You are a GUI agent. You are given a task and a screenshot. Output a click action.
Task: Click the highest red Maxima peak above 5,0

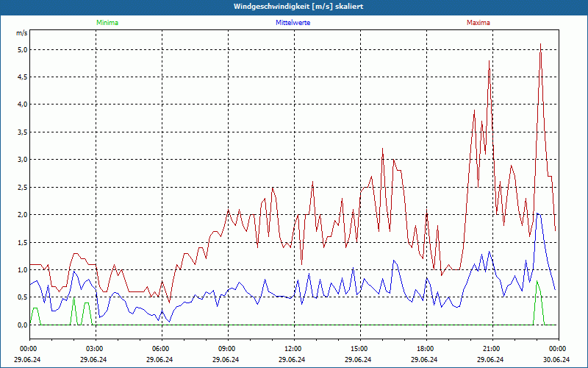tap(541, 44)
